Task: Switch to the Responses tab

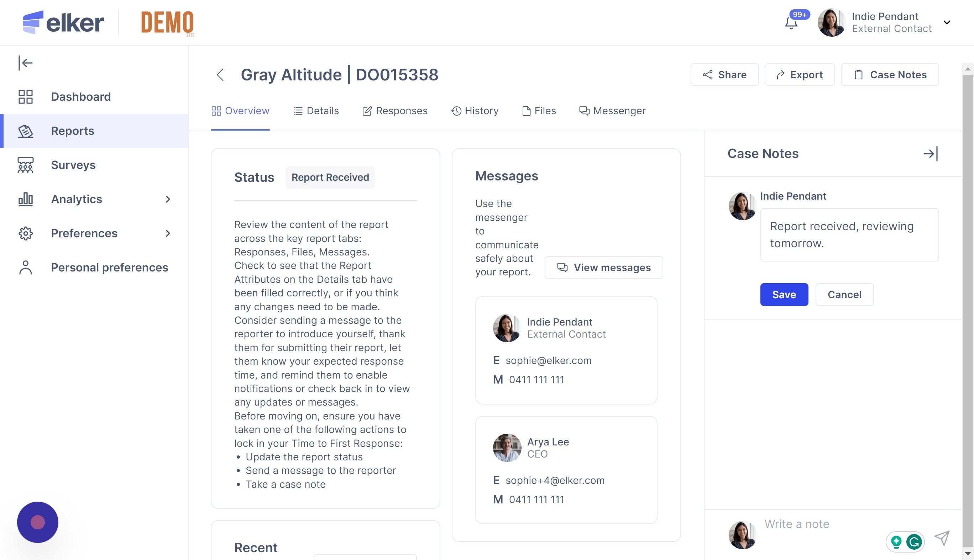Action: coord(395,111)
